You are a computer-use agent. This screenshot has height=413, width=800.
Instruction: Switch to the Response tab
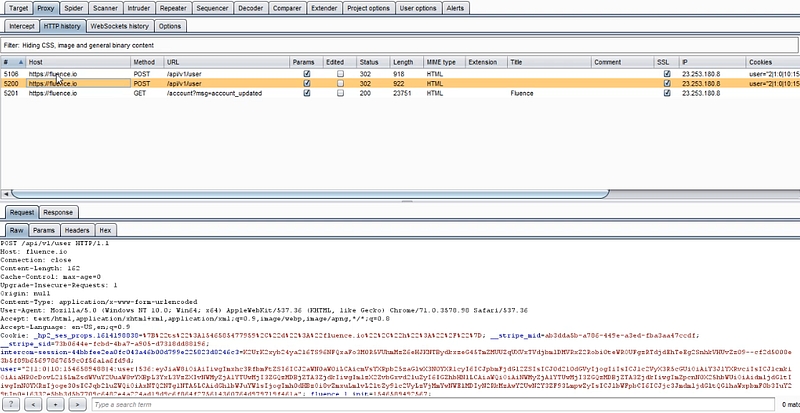pos(57,212)
